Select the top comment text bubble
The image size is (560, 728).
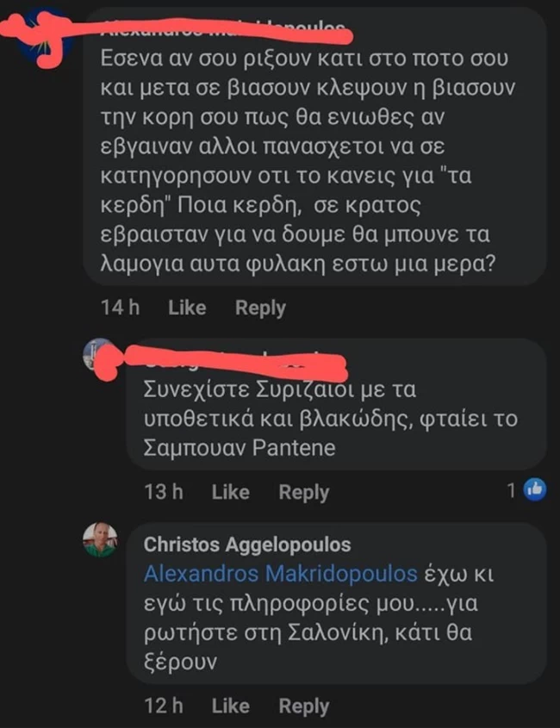[314, 147]
